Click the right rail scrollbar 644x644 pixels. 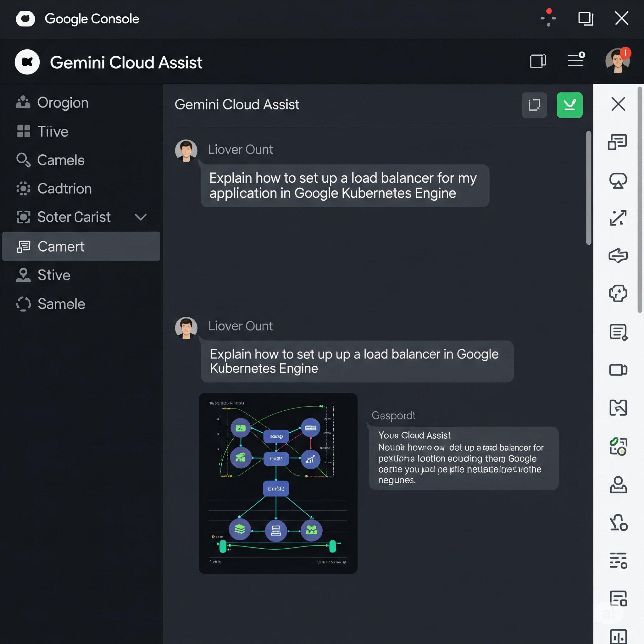pyautogui.click(x=640, y=199)
